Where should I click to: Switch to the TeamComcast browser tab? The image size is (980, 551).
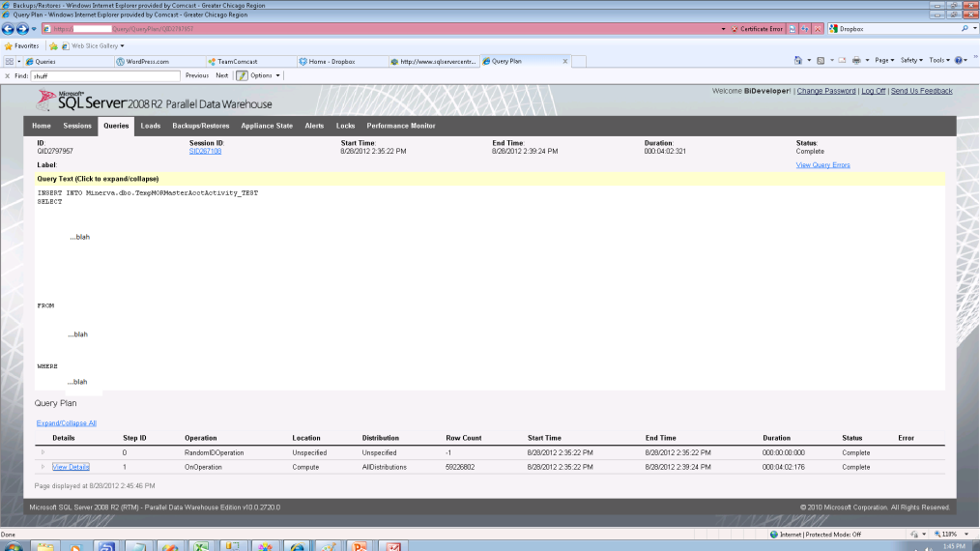tap(252, 61)
